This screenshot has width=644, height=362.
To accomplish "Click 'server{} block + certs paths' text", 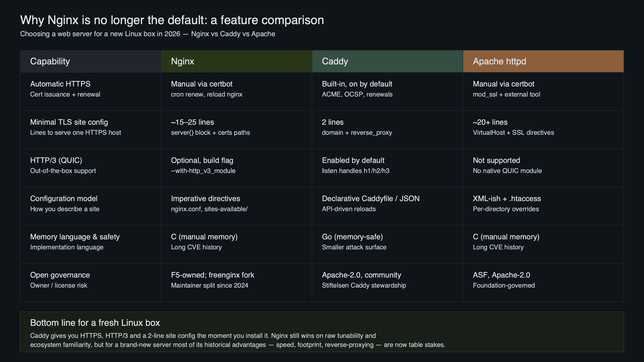I will [211, 133].
